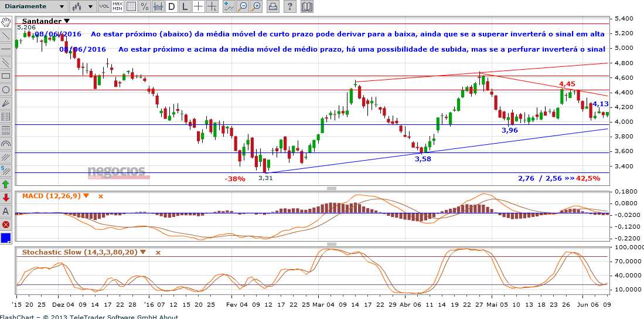The height and width of the screenshot is (319, 644).
Task: Print the chart
Action: pyautogui.click(x=272, y=6)
